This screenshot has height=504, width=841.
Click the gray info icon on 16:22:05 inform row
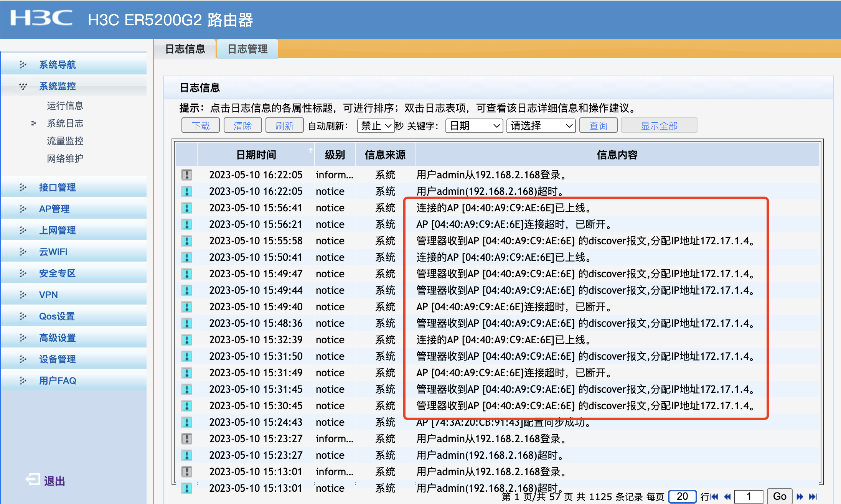tap(186, 175)
